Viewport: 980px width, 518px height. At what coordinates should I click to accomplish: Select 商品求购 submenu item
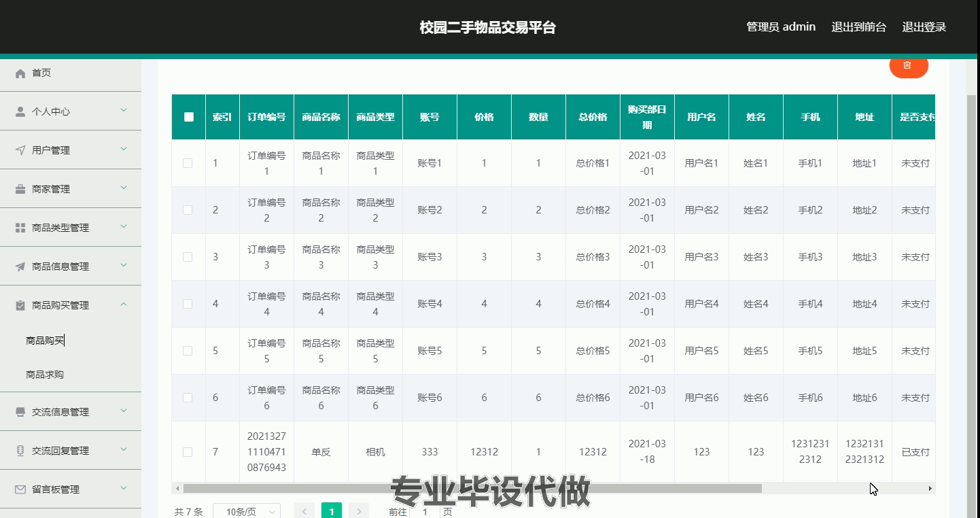click(x=45, y=375)
